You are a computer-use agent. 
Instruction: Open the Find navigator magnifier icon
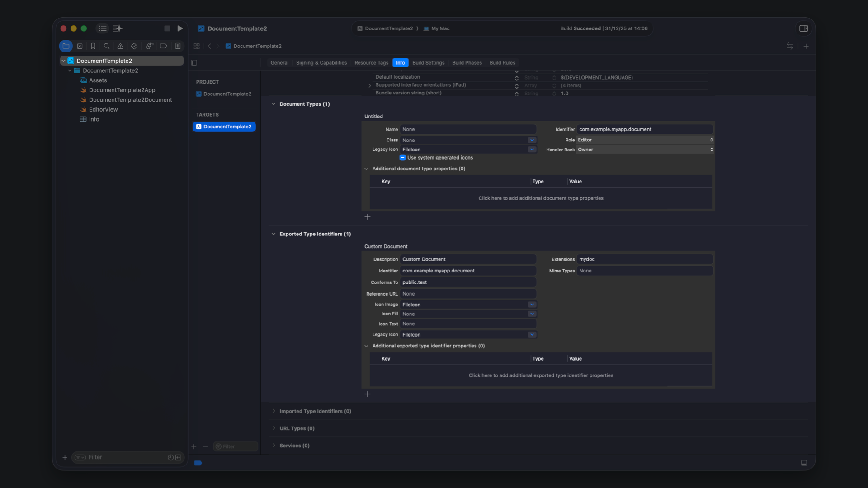107,46
